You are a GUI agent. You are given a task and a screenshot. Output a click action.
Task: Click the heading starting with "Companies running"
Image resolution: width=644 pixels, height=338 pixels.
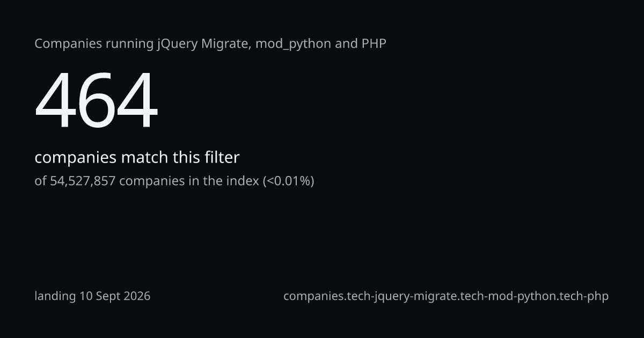pos(210,44)
